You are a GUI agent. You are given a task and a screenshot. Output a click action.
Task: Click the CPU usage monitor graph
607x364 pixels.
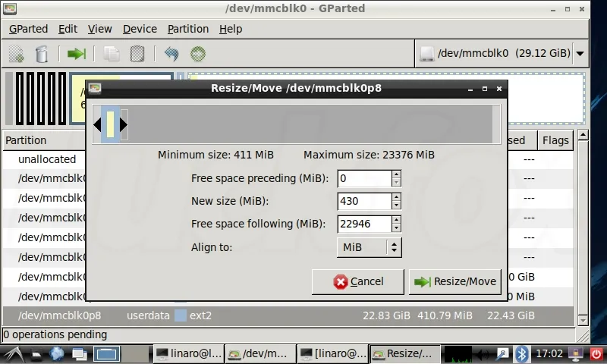458,353
